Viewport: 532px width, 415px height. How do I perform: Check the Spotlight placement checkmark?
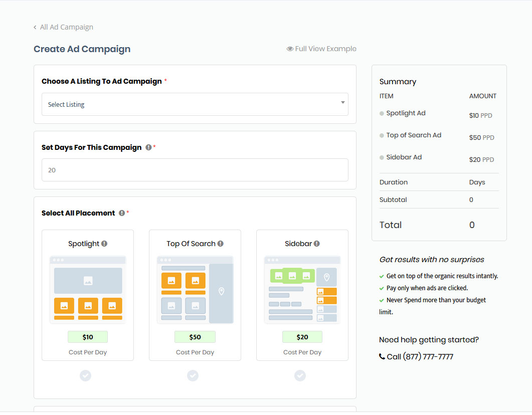tap(86, 375)
